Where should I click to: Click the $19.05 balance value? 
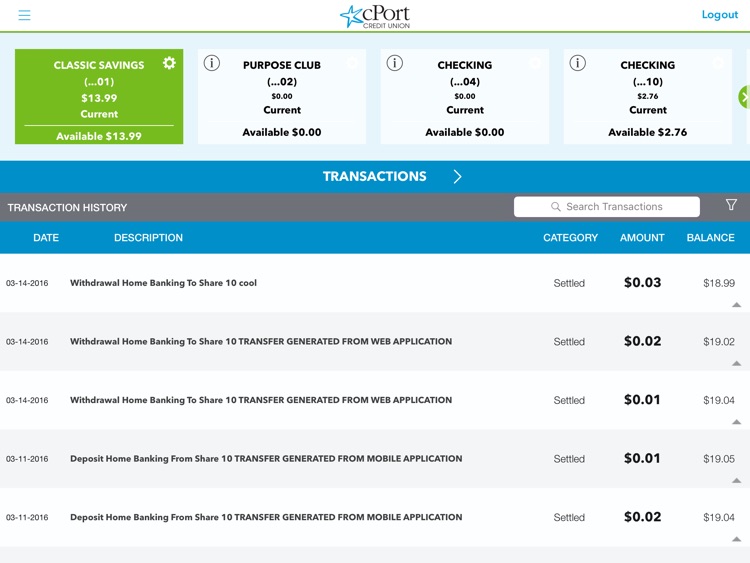[x=719, y=459]
